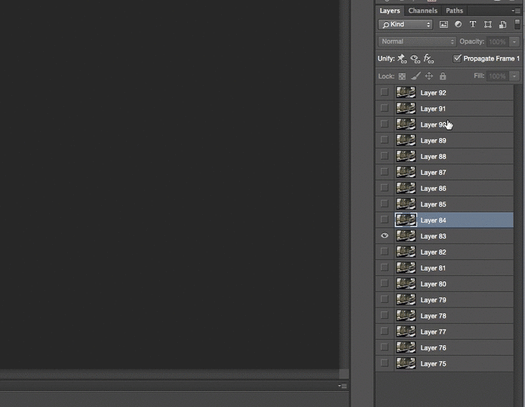525x407 pixels.
Task: Select Layer 86 by its name
Action: pos(433,188)
